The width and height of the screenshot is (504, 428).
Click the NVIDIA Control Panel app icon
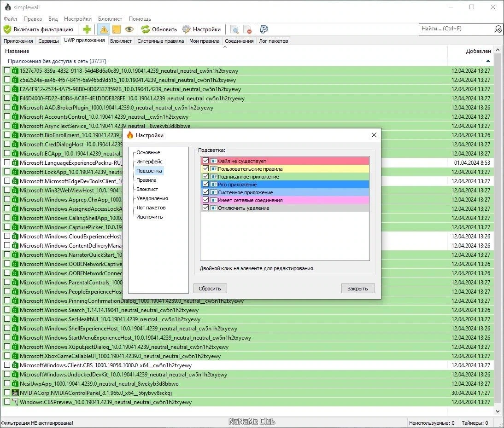coord(15,393)
